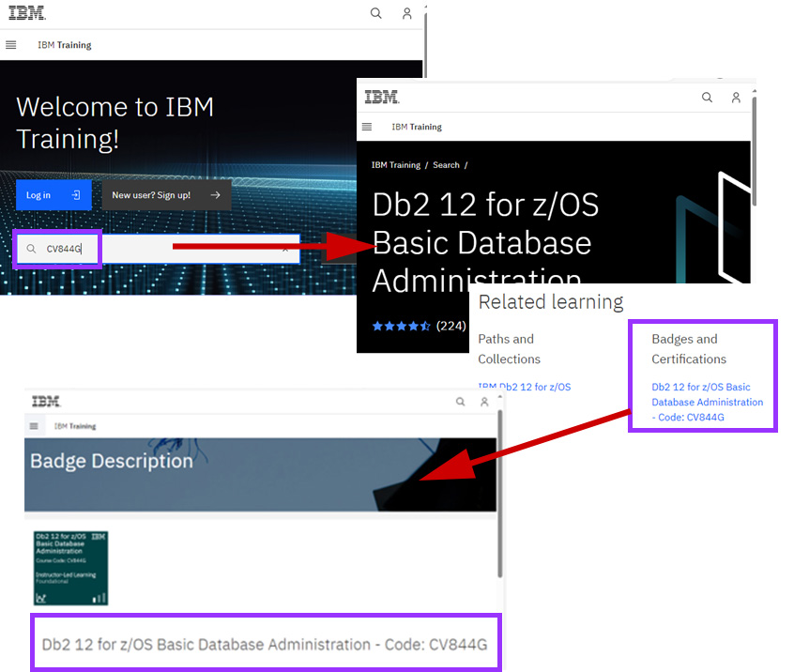Open hamburger menu on welcome page
Screen dimensions: 794x672
pyautogui.click(x=11, y=45)
